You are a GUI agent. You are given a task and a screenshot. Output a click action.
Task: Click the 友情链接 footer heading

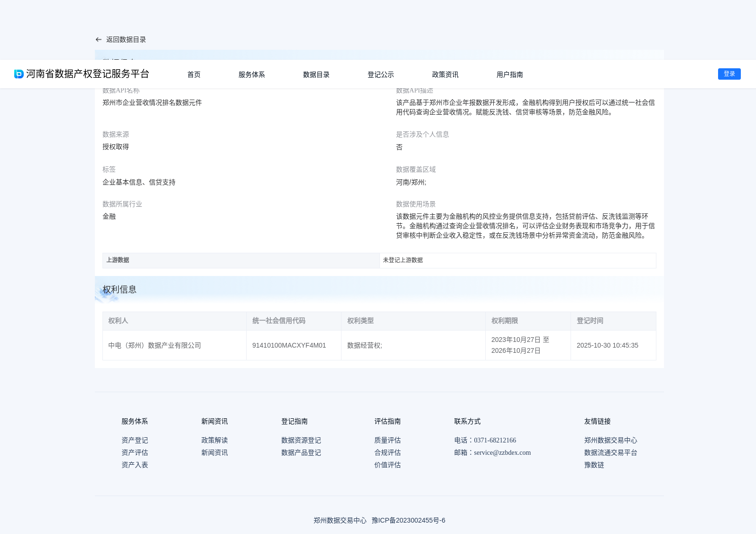[598, 422]
